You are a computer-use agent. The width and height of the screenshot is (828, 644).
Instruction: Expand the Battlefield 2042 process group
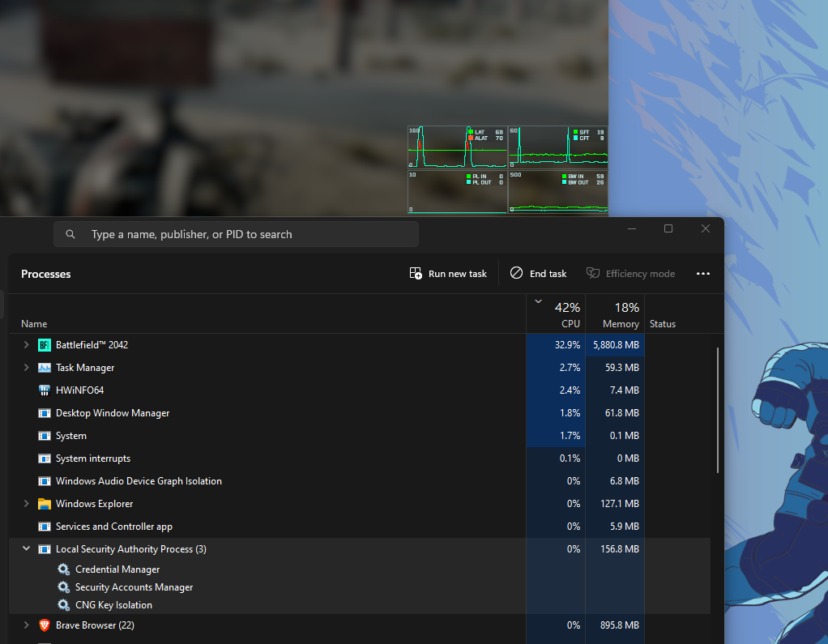click(26, 345)
